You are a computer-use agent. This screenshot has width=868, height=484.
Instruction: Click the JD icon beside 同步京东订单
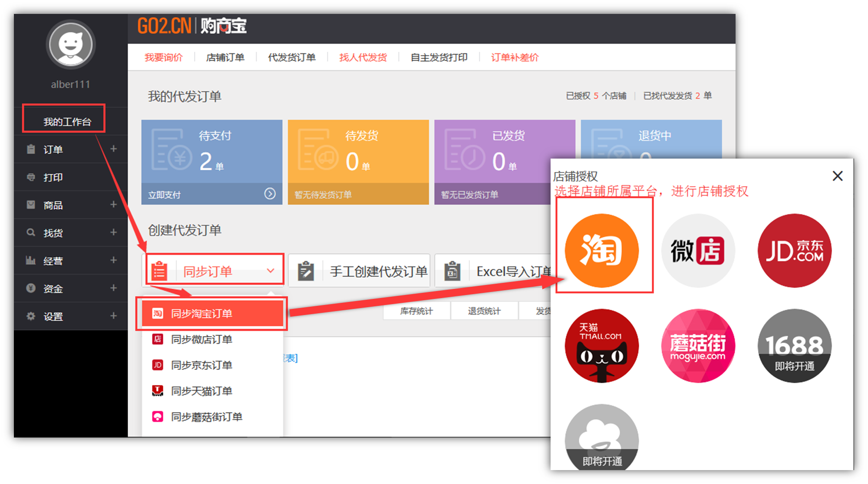click(x=158, y=365)
